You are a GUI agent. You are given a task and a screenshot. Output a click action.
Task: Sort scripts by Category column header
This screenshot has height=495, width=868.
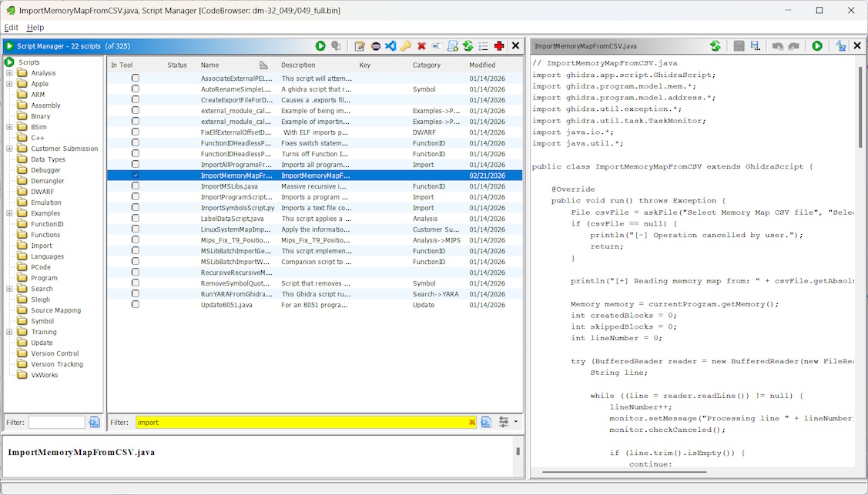(x=427, y=65)
